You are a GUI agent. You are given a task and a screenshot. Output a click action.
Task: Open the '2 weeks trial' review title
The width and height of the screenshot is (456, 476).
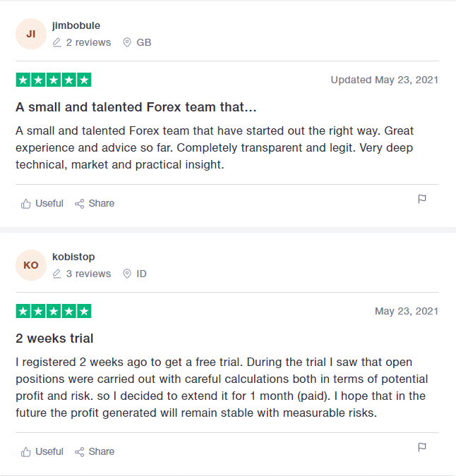point(54,338)
